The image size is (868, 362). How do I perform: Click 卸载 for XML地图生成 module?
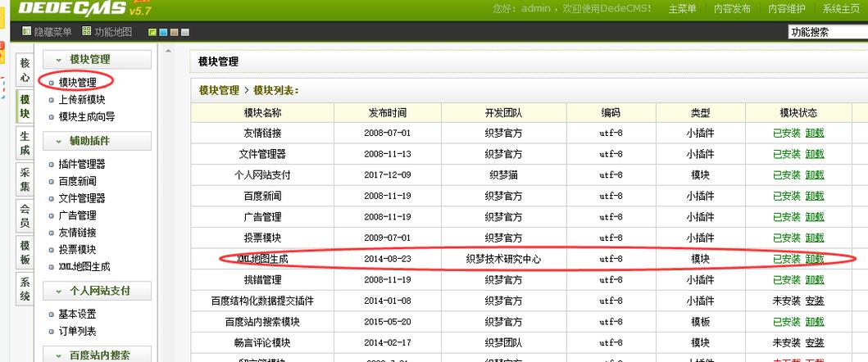815,259
